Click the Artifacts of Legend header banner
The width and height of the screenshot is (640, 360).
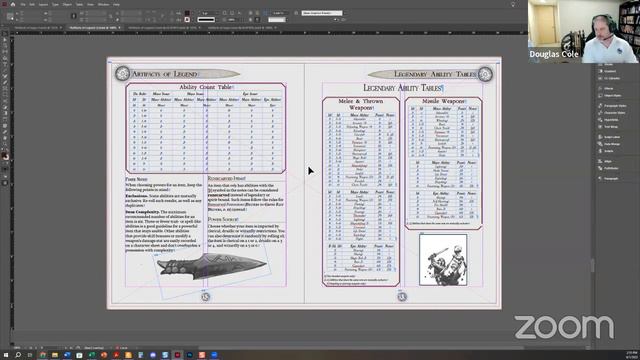click(177, 74)
